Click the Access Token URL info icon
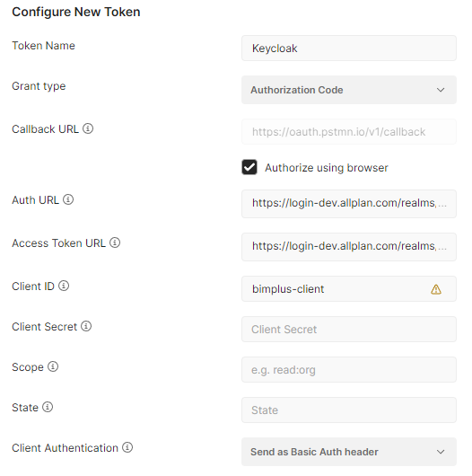The width and height of the screenshot is (472, 476). [115, 242]
